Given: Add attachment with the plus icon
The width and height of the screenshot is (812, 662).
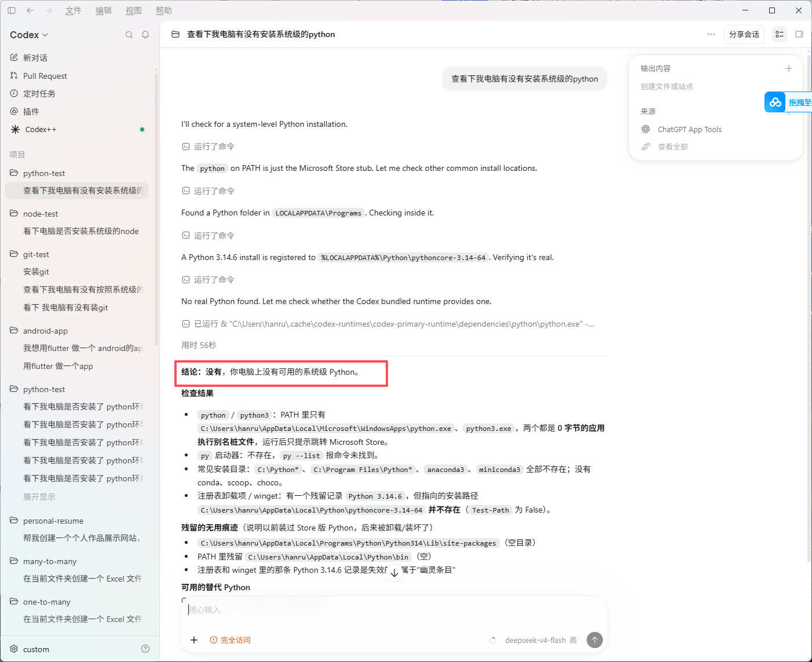Looking at the screenshot, I should click(x=194, y=640).
